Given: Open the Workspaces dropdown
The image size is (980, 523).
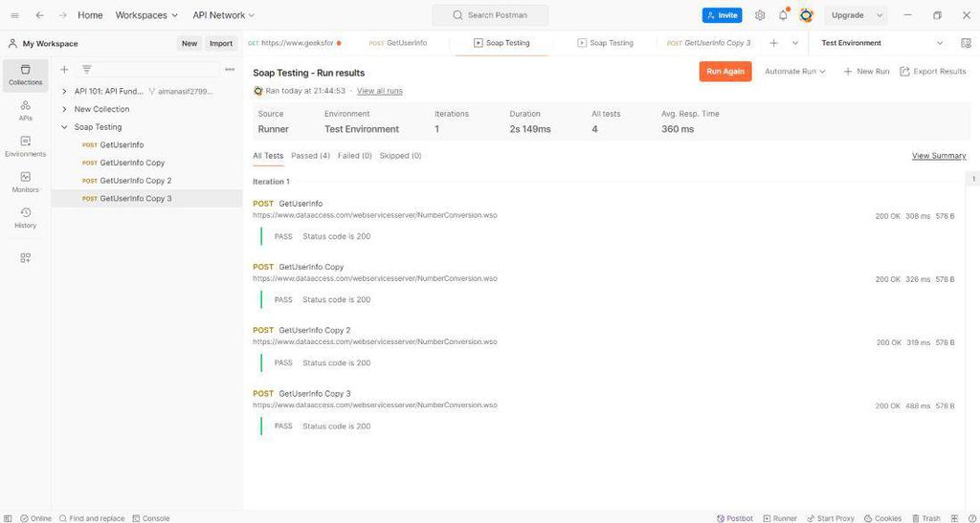Looking at the screenshot, I should (146, 15).
